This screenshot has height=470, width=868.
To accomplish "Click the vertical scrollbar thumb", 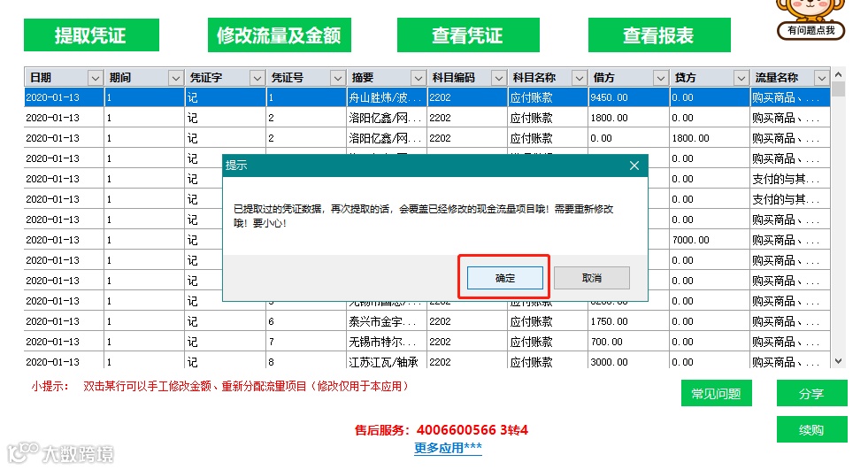I will point(839,89).
